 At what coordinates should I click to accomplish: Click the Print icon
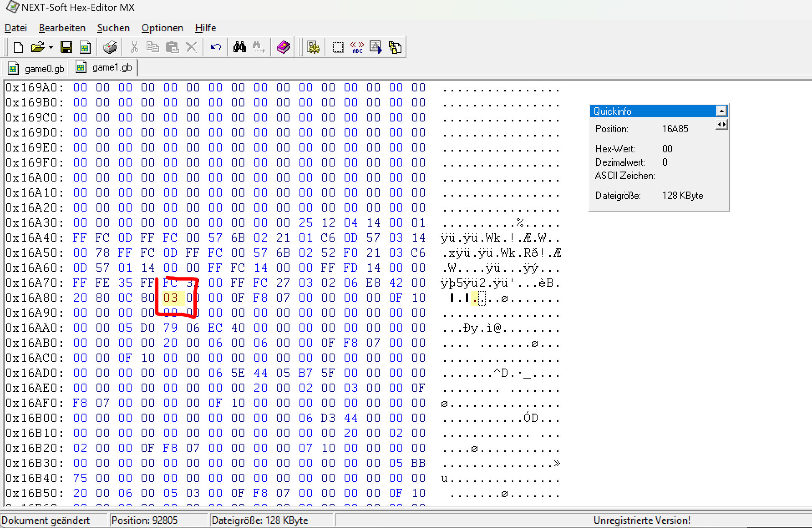coord(110,48)
